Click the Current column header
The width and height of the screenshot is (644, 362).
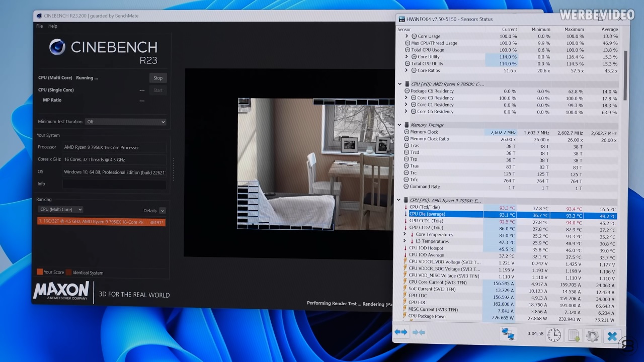509,29
